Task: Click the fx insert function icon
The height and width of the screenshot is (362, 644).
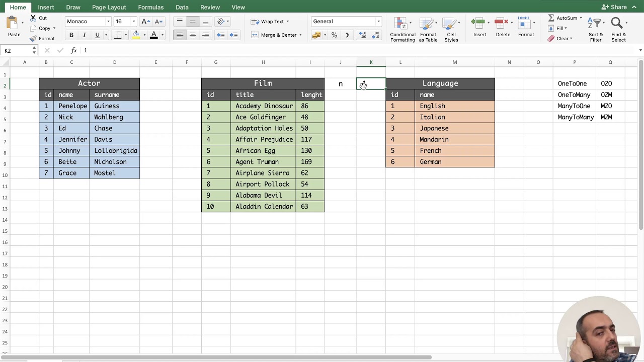Action: [x=73, y=50]
